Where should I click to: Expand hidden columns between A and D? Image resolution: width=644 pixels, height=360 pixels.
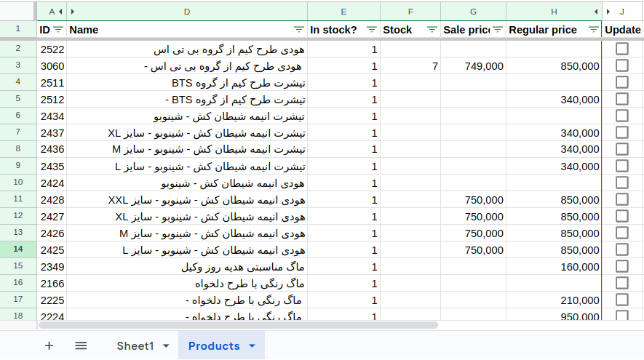(66, 12)
